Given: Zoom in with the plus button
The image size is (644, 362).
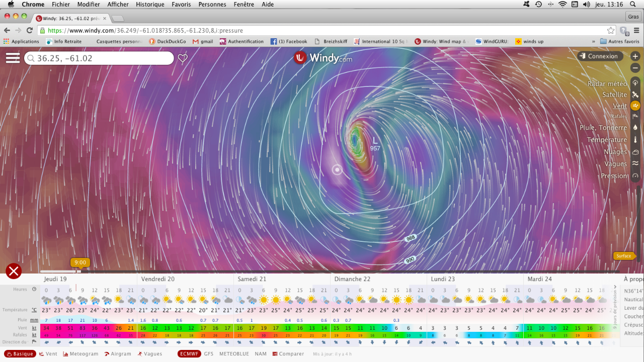Looking at the screenshot, I should [x=635, y=56].
